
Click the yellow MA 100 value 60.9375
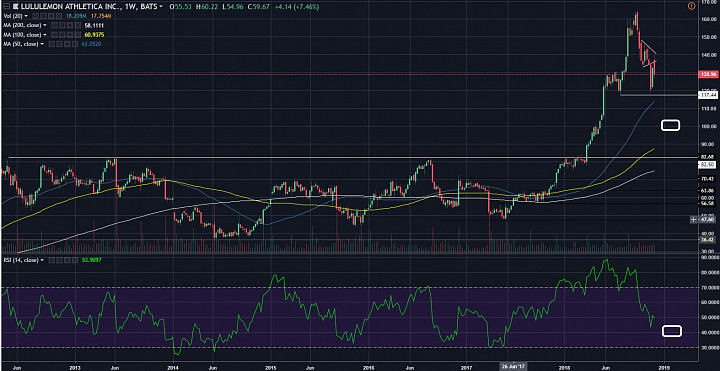tap(94, 35)
